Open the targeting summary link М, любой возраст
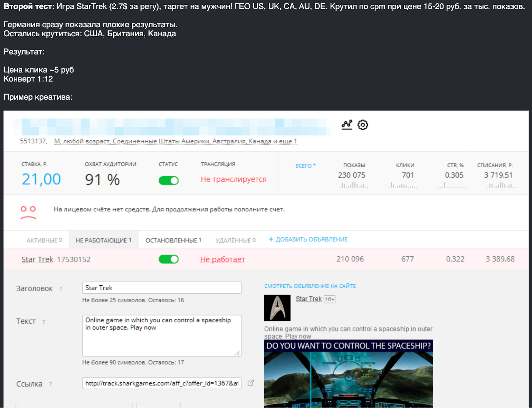 pyautogui.click(x=176, y=141)
